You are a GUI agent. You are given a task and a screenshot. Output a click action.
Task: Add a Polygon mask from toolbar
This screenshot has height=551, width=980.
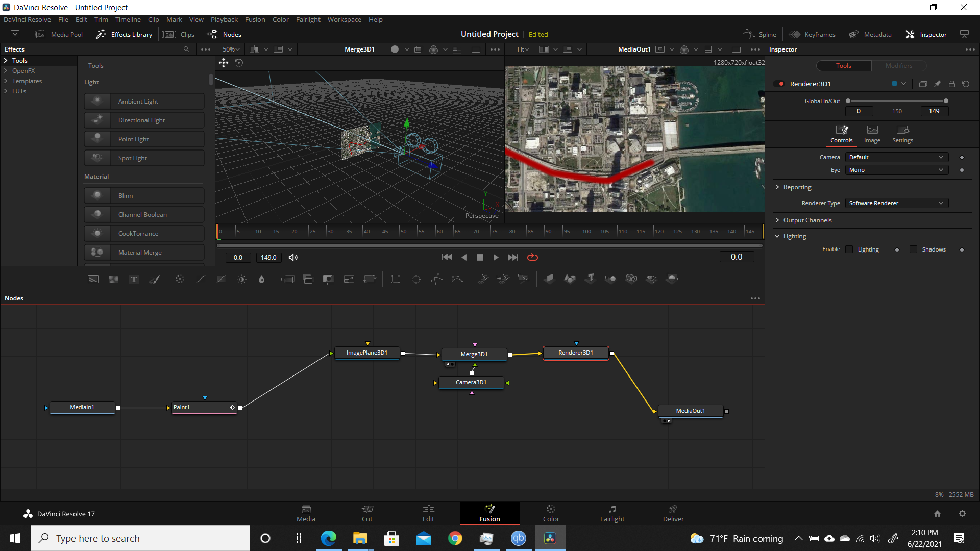(436, 279)
